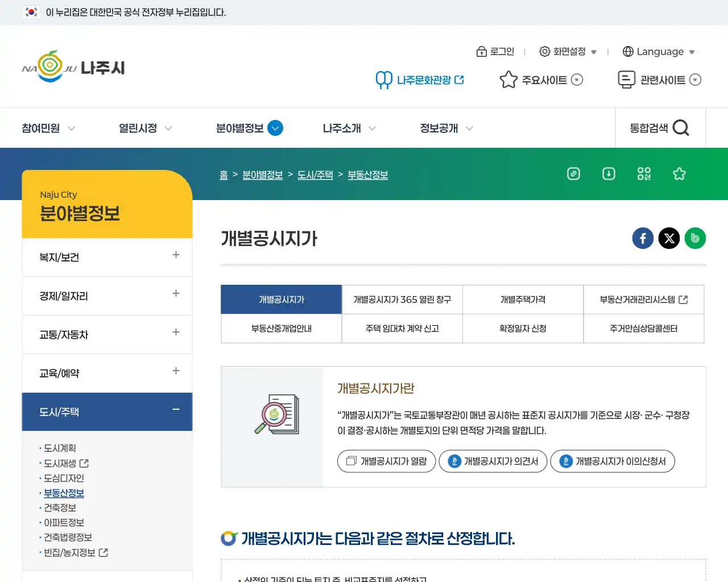
Task: Click the 개별공시지가 열람 button
Action: [386, 461]
